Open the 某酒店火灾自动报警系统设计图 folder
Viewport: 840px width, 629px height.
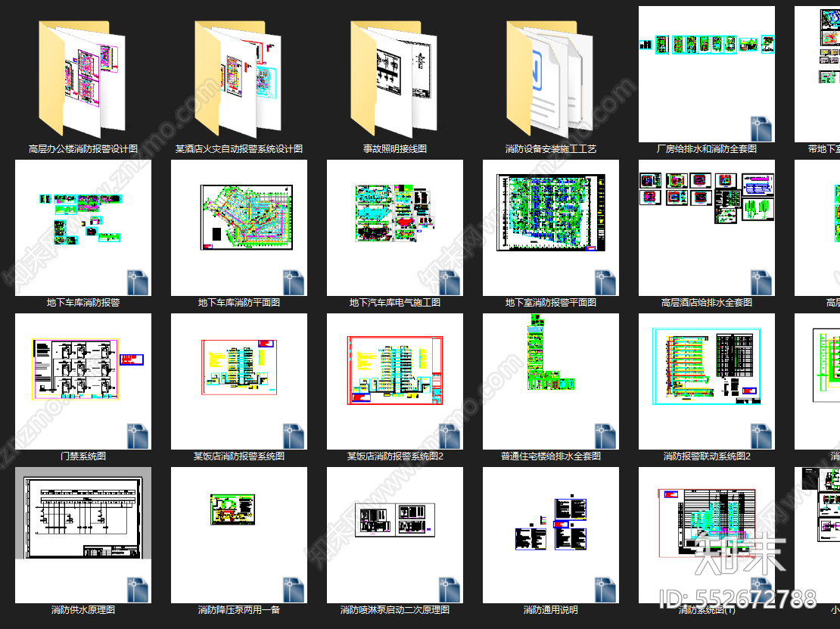coord(239,79)
